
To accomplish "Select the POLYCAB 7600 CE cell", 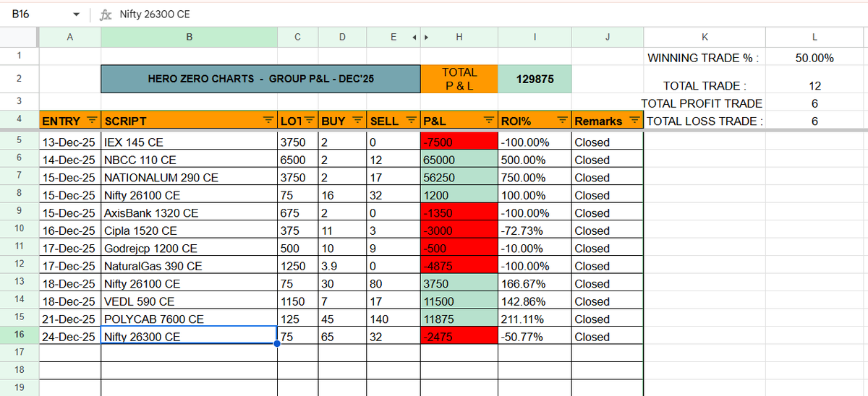I will [x=189, y=319].
